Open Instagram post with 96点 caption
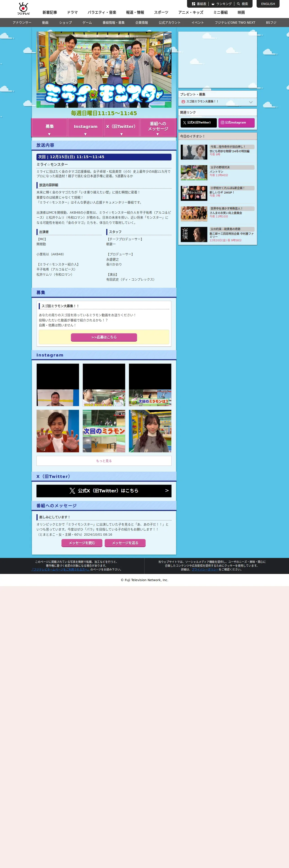This screenshot has height=868, width=289. point(104,385)
